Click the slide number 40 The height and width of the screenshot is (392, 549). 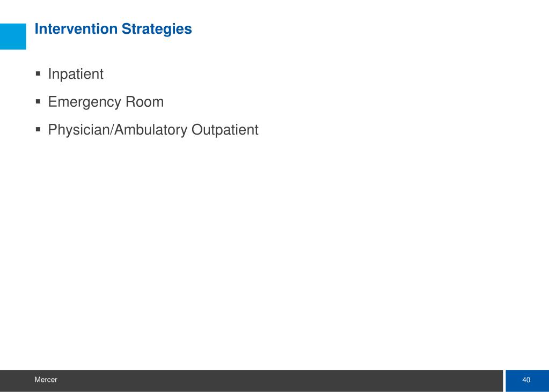click(526, 380)
